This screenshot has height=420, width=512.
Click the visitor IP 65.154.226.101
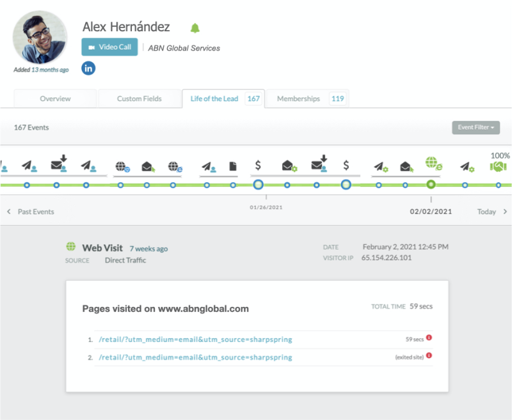pos(387,258)
